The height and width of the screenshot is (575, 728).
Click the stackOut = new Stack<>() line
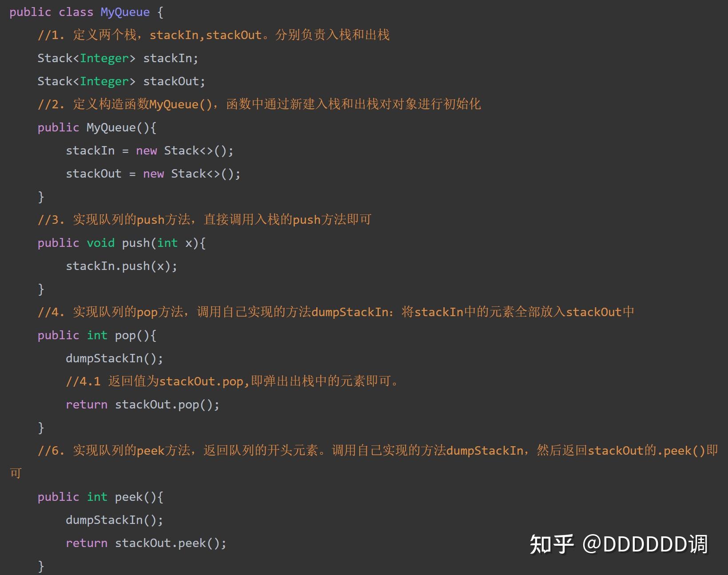153,174
